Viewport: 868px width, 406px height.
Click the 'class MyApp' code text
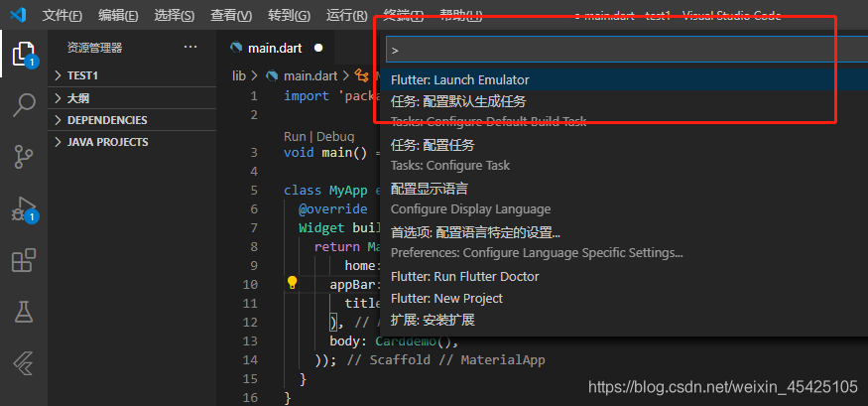coord(325,190)
